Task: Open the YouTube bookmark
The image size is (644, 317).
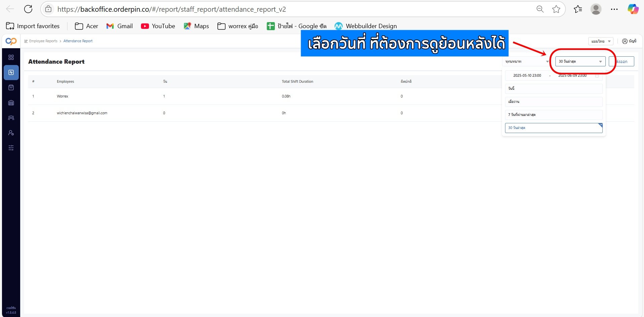Action: coord(158,26)
